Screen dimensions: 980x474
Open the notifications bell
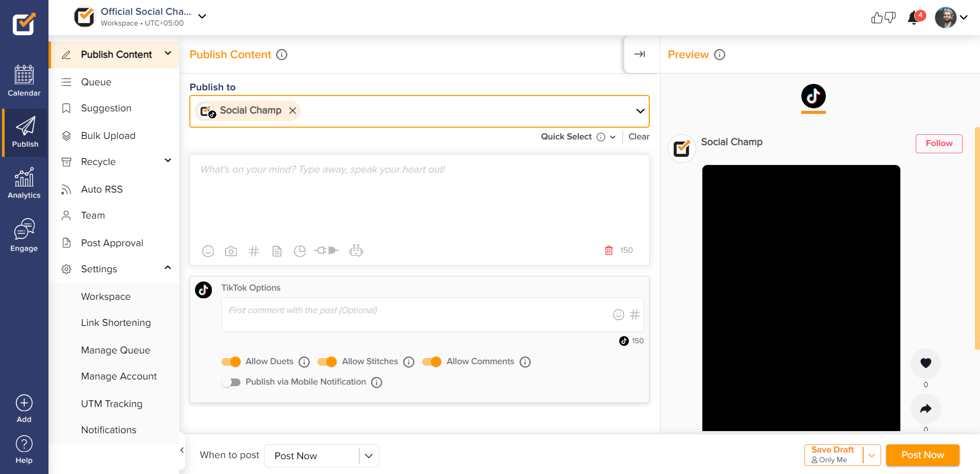pyautogui.click(x=914, y=18)
